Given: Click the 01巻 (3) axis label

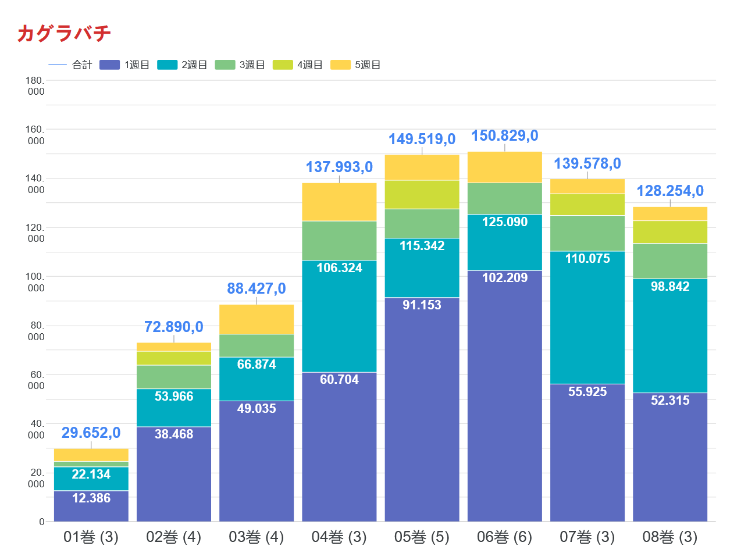Looking at the screenshot, I should coord(91,537).
